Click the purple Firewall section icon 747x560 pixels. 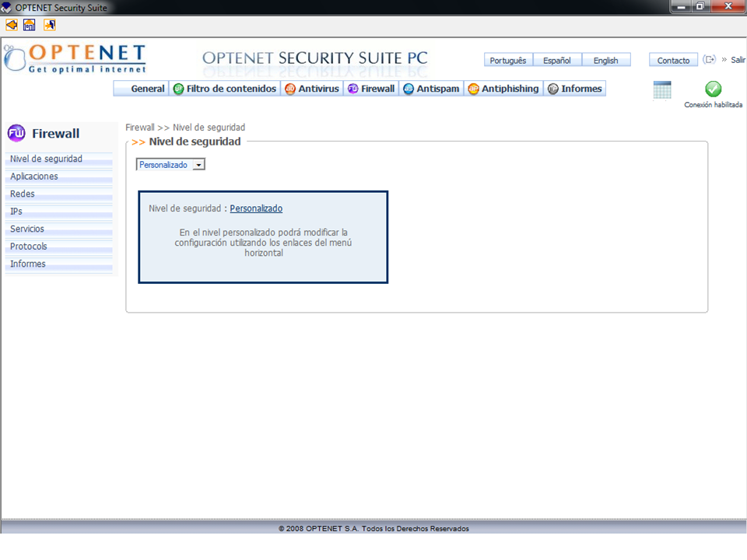[16, 133]
